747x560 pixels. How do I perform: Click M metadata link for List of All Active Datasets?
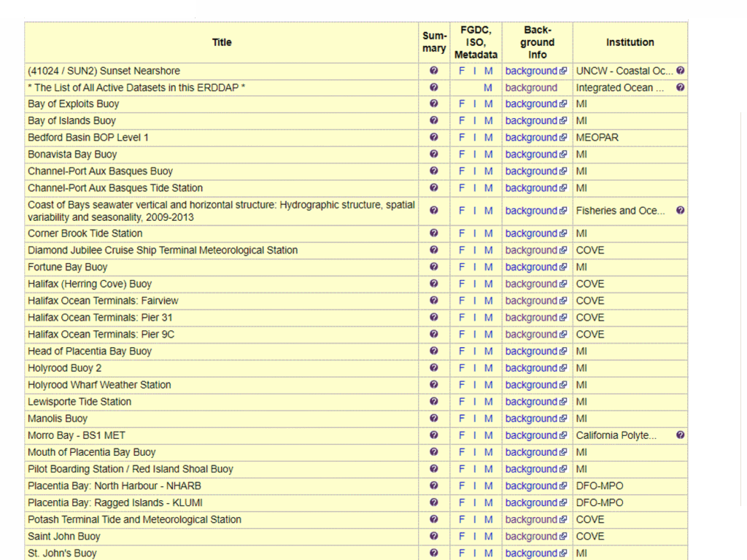(488, 87)
